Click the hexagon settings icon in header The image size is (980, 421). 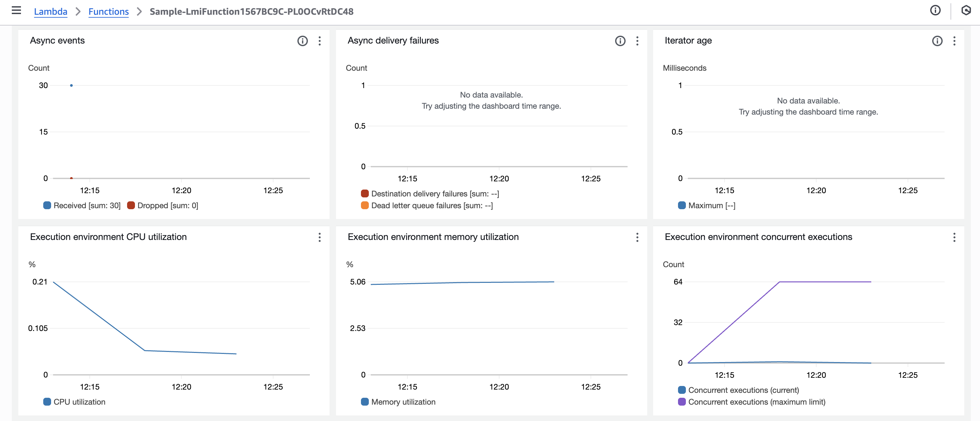[966, 11]
